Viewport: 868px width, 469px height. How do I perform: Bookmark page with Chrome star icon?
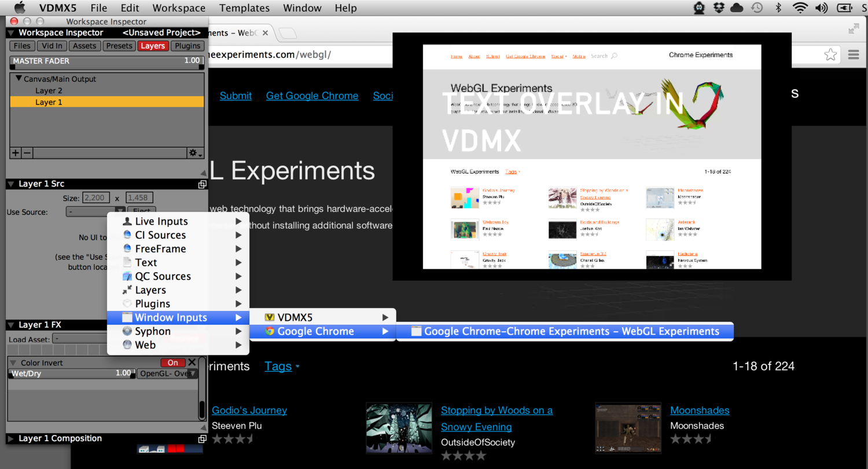pyautogui.click(x=830, y=54)
